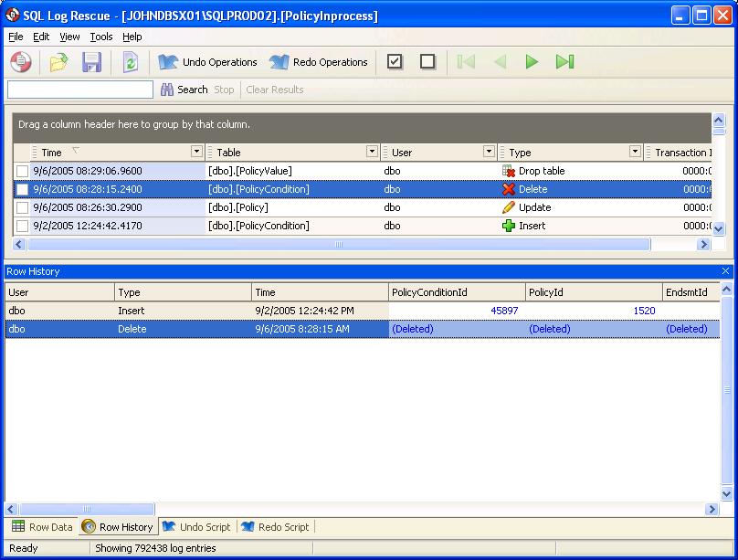This screenshot has width=738, height=560.
Task: Go to next entry green arrow
Action: click(x=532, y=61)
